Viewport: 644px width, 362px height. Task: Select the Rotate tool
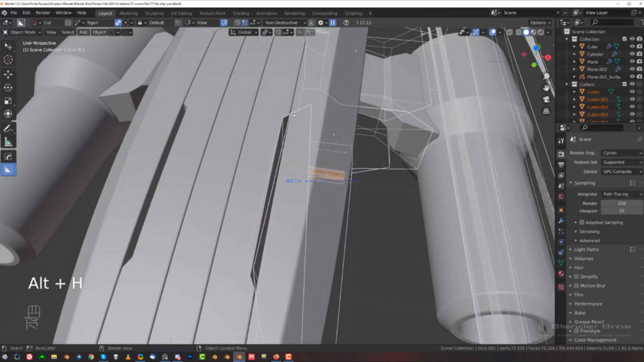[8, 88]
